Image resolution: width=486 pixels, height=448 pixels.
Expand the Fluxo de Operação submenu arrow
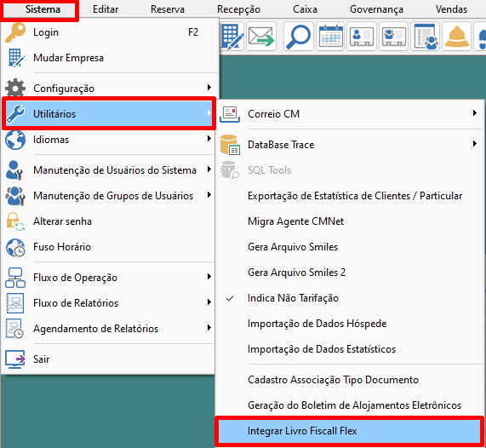coord(209,277)
